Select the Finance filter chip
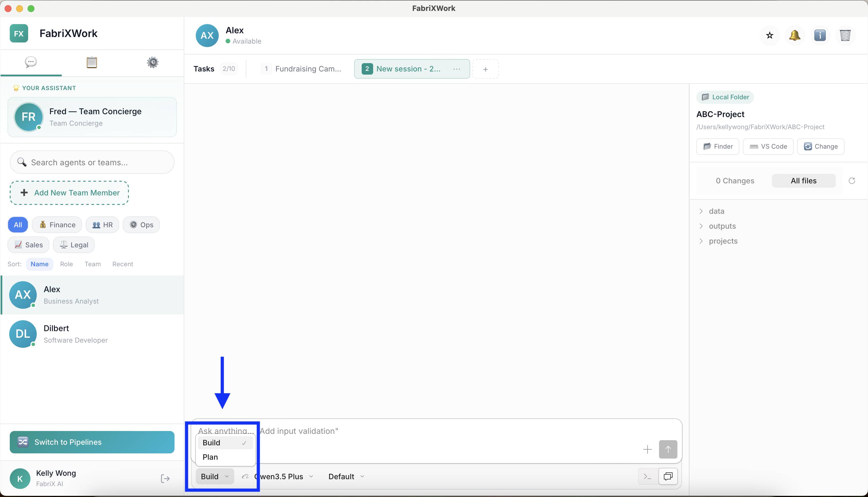Screen dimensions: 868x497 (x=57, y=225)
